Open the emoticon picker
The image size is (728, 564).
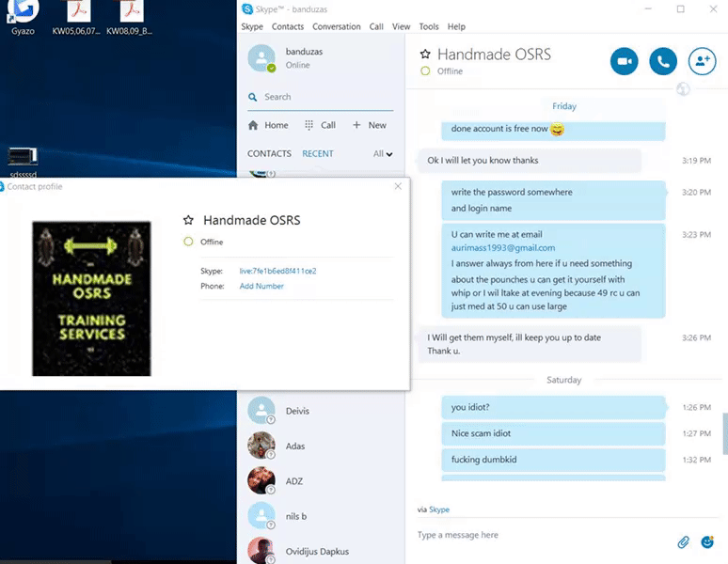coord(707,541)
